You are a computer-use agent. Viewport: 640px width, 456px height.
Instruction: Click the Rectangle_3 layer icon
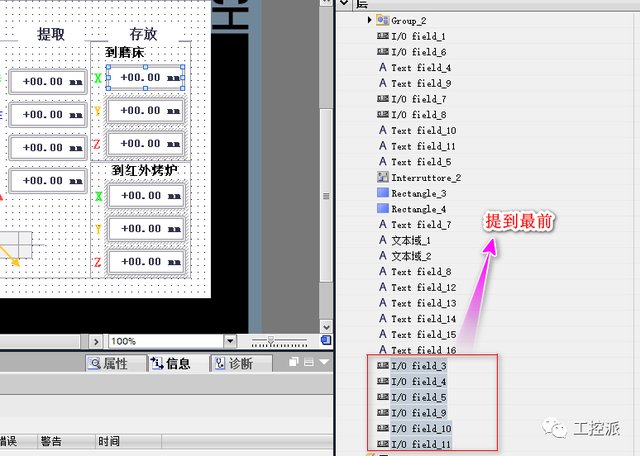point(382,193)
